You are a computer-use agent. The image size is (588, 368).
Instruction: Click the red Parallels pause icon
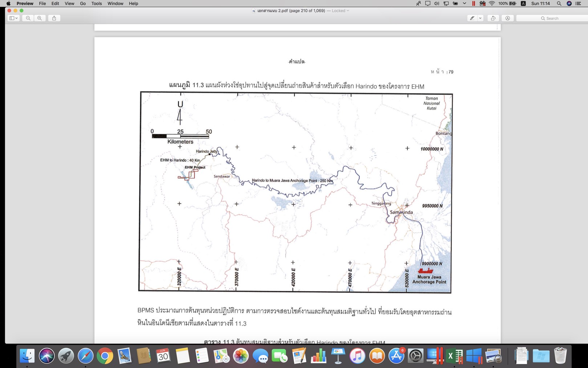tap(473, 3)
